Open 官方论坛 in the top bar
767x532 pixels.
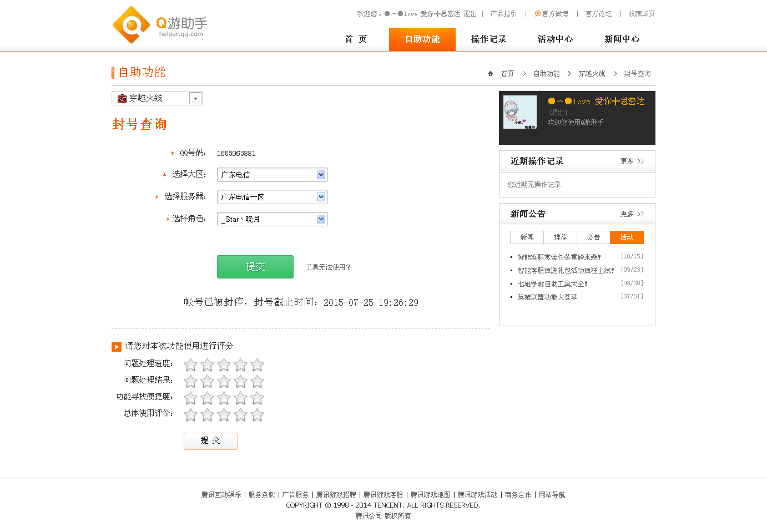(x=598, y=14)
